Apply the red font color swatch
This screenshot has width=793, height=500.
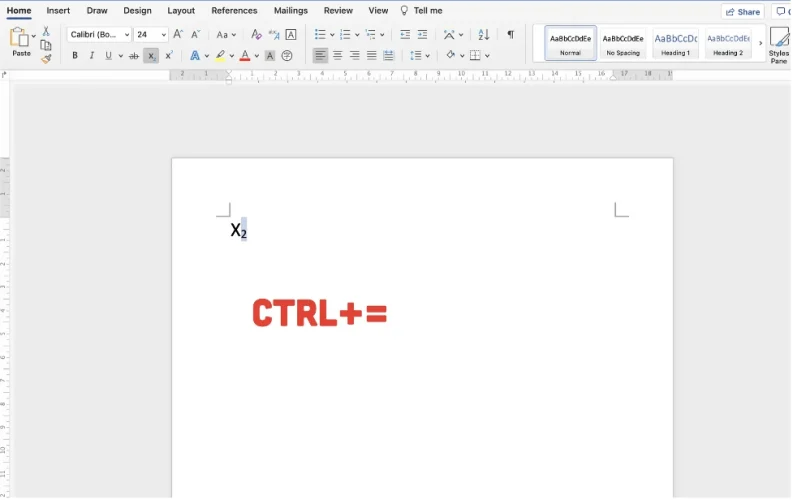(244, 56)
